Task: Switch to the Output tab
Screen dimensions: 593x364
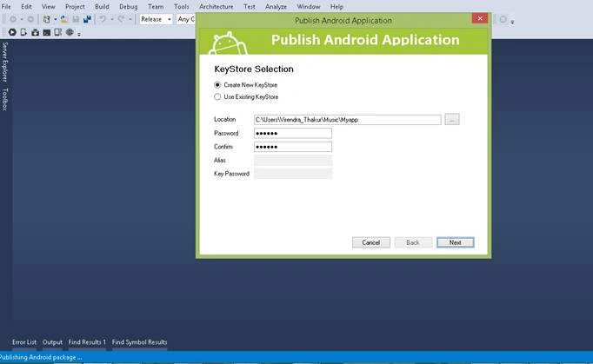Action: 52,342
